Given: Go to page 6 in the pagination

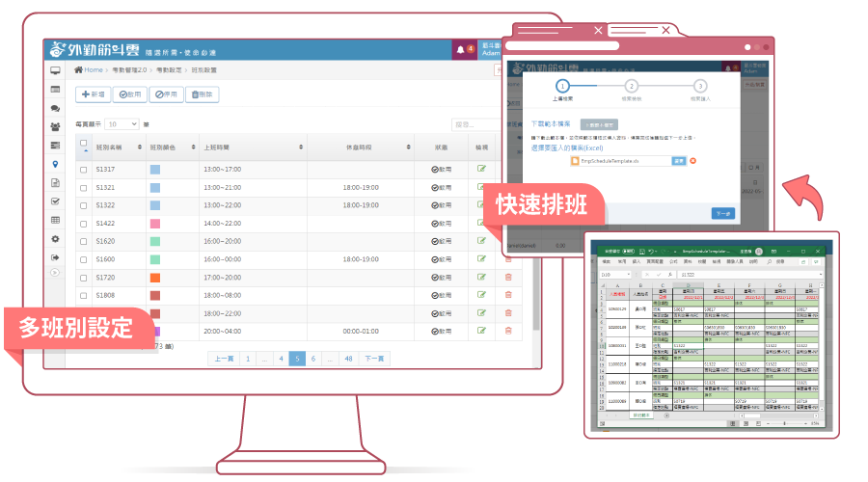Looking at the screenshot, I should click(313, 359).
